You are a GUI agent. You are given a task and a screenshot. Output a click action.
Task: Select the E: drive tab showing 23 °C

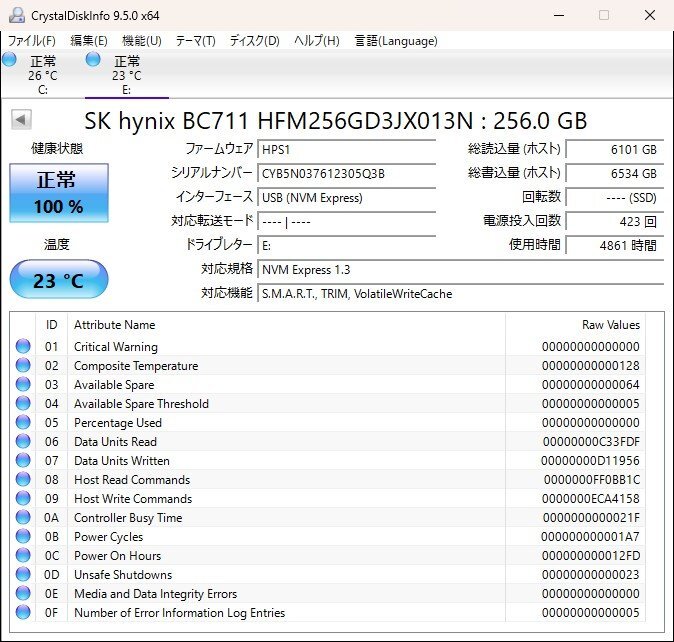click(126, 75)
